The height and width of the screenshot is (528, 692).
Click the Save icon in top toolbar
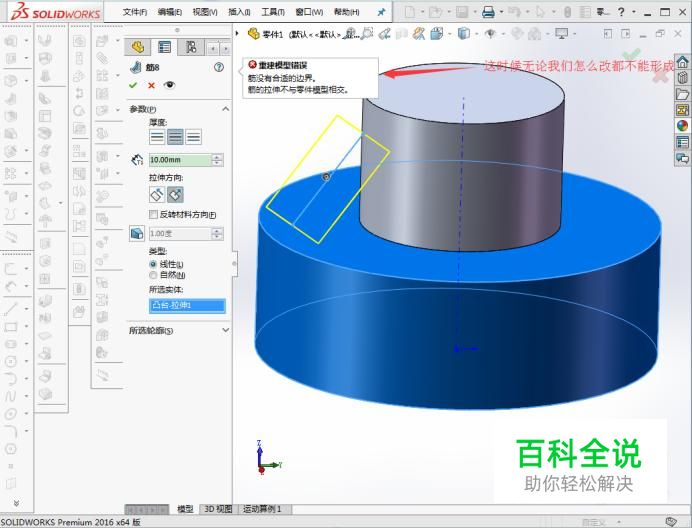pyautogui.click(x=462, y=12)
